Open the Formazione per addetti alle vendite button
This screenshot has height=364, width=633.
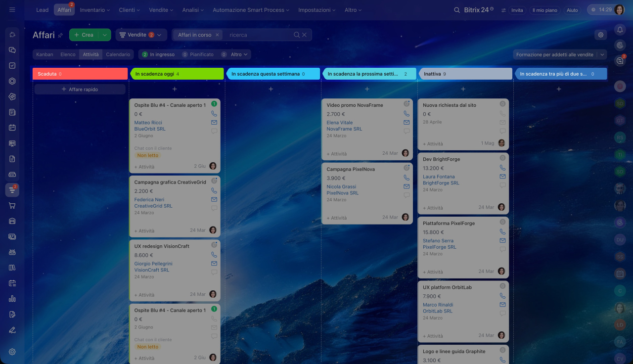coord(555,55)
